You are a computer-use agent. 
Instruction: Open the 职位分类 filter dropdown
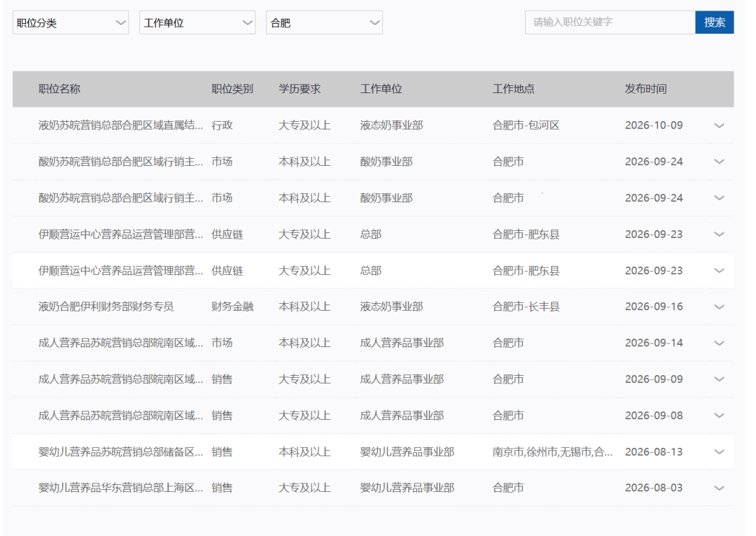tap(71, 22)
